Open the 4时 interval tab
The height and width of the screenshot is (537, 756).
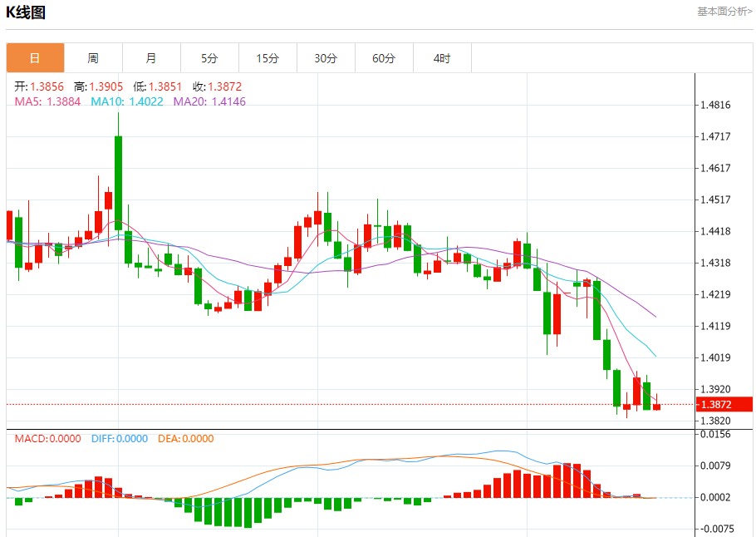click(442, 58)
